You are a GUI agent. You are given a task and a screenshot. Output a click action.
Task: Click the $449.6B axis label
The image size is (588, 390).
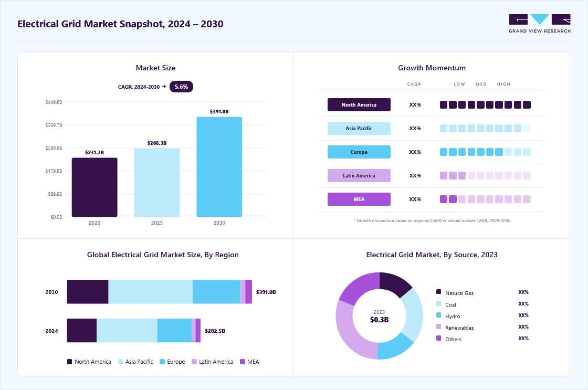pyautogui.click(x=54, y=102)
